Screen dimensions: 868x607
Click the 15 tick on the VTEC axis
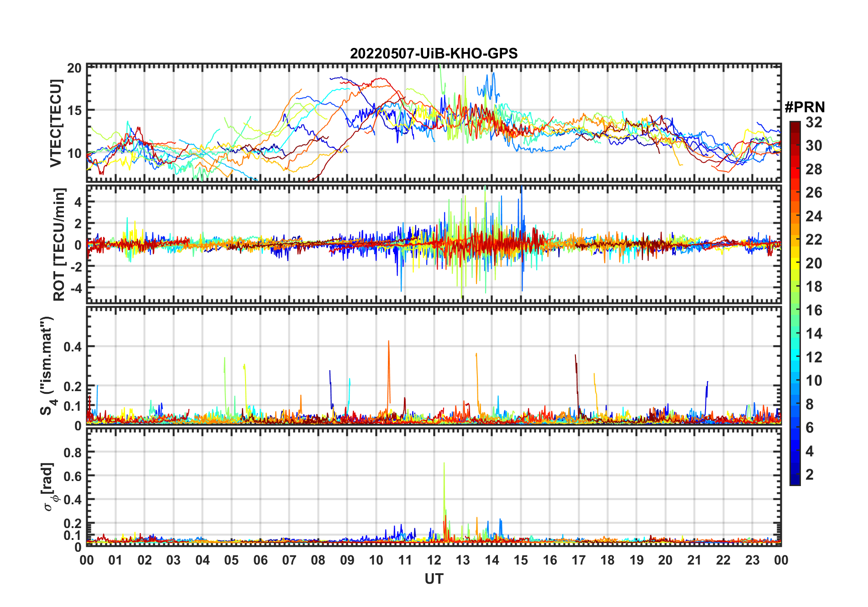[x=74, y=110]
